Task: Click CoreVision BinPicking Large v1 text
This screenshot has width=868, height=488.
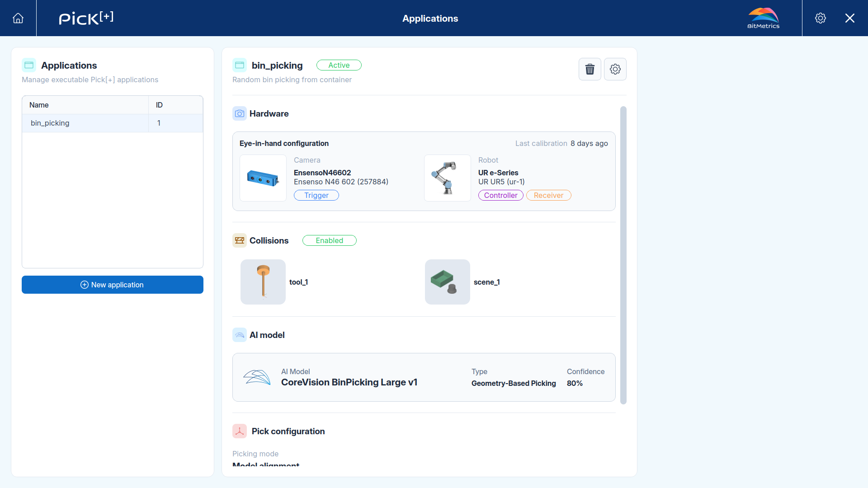Action: pos(349,382)
